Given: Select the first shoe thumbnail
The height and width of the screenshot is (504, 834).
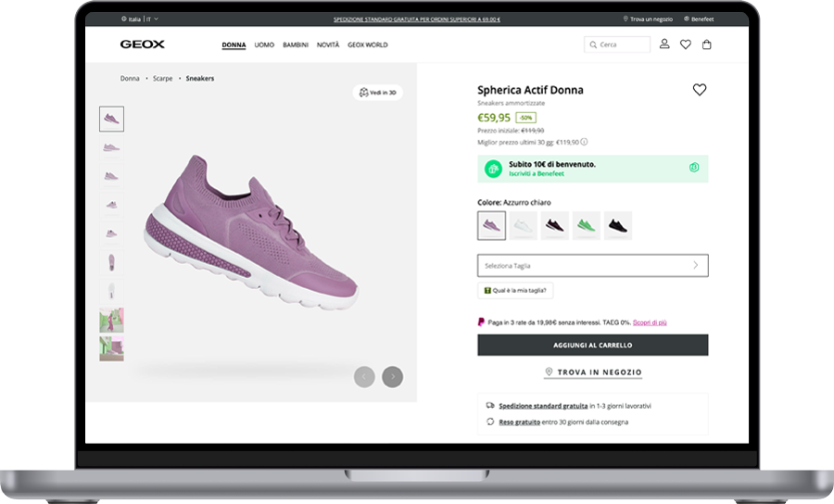Looking at the screenshot, I should pyautogui.click(x=112, y=119).
